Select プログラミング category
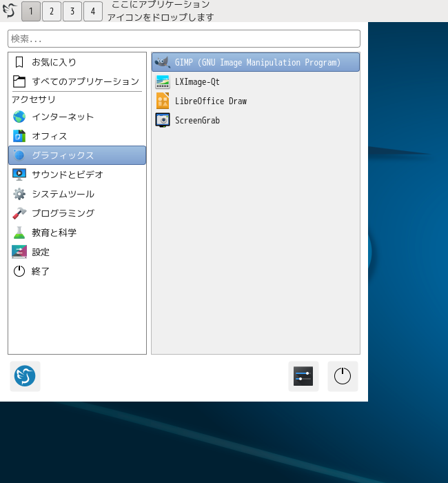This screenshot has width=448, height=483. tap(77, 213)
